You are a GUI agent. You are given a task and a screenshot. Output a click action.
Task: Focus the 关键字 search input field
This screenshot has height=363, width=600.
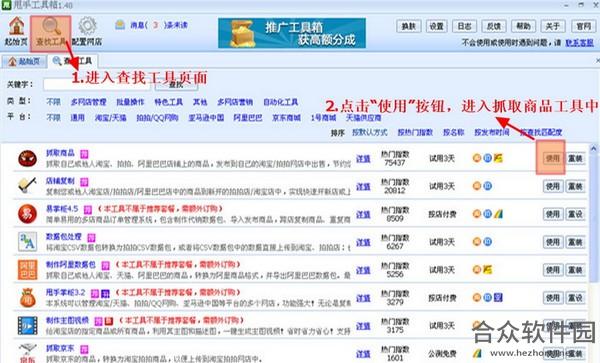pos(98,85)
